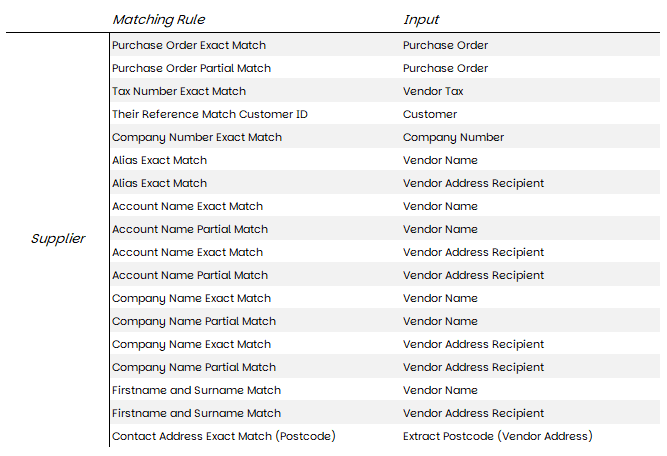
Task: Select the Purchase Order Exact Match rule
Action: click(189, 45)
